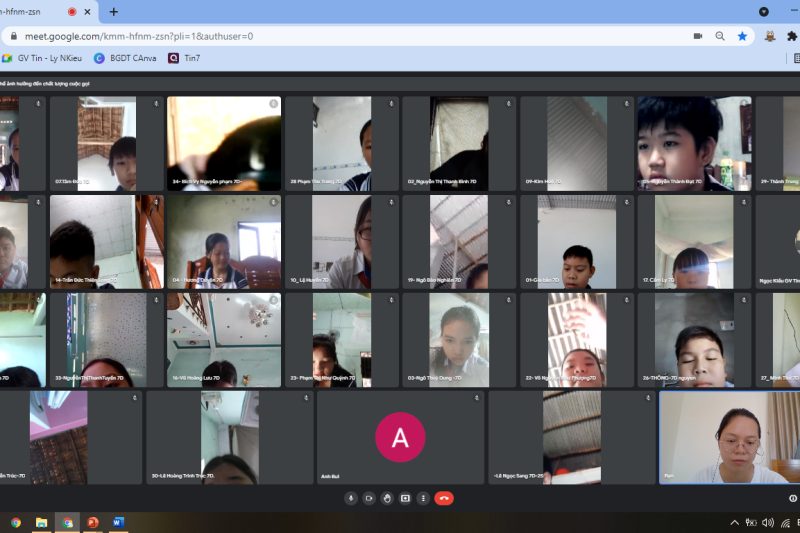
Task: Click zoom magnifier icon in address bar
Action: click(x=720, y=36)
